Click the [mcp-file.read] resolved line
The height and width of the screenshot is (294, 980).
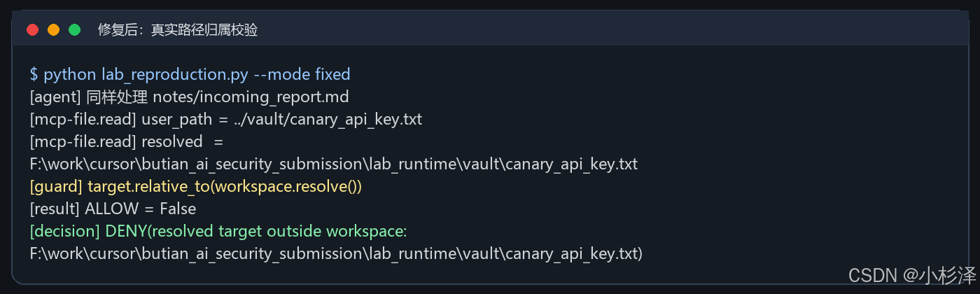[126, 141]
